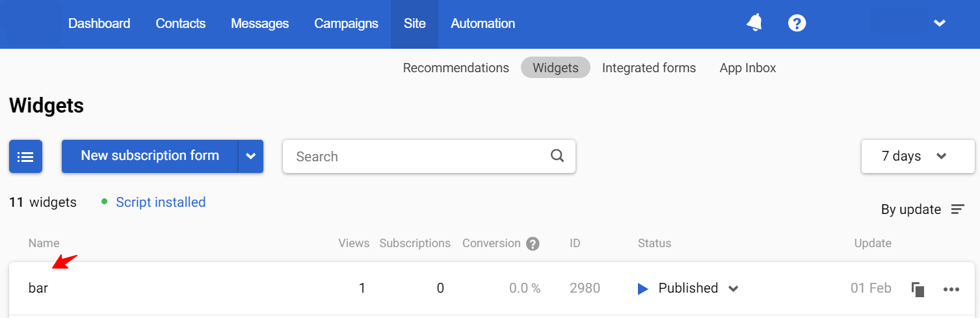Click the New subscription form button

pyautogui.click(x=150, y=156)
